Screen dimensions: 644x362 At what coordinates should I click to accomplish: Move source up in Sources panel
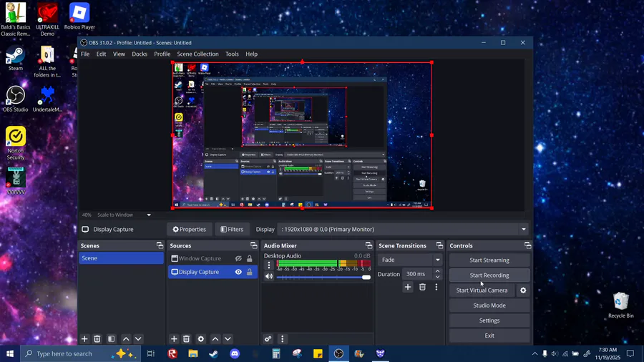coord(215,339)
